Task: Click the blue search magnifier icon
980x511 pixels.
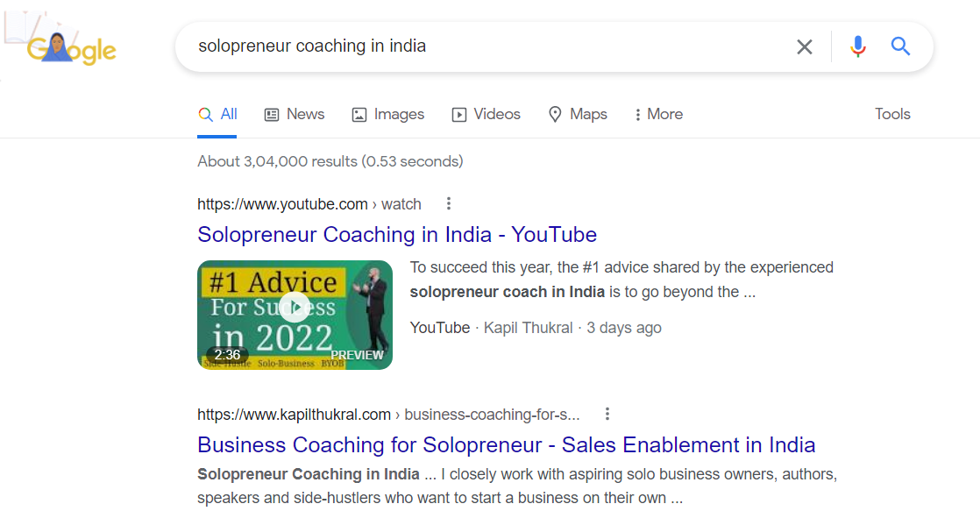Action: 900,46
